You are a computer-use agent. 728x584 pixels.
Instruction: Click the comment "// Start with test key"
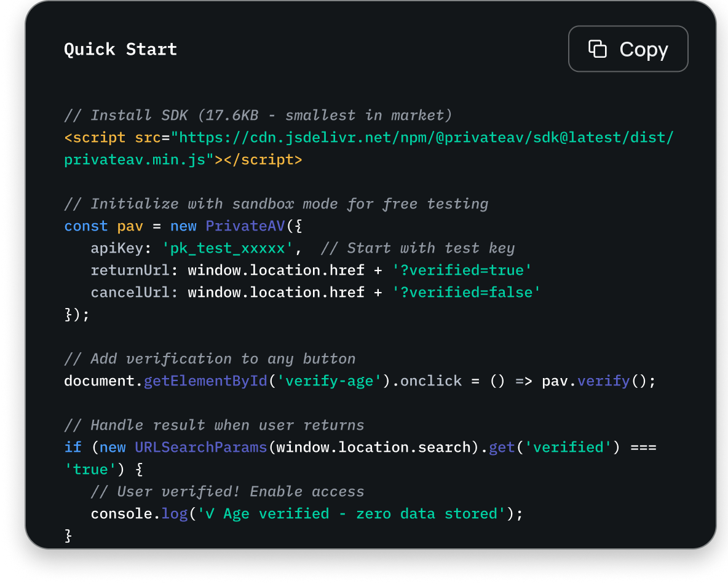pos(417,248)
